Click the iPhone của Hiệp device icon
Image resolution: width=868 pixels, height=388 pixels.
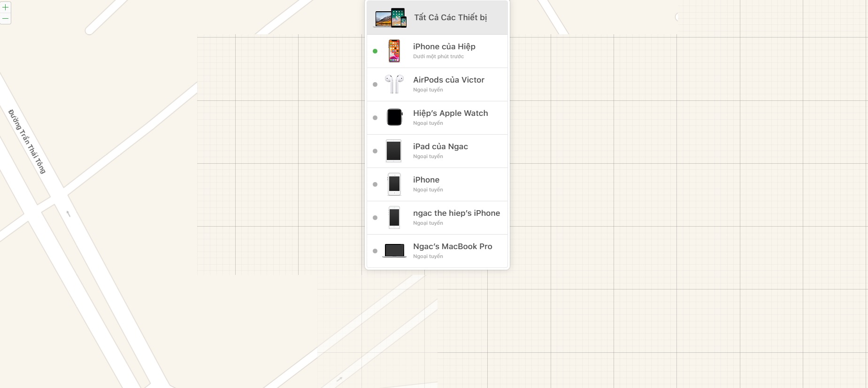pos(394,51)
